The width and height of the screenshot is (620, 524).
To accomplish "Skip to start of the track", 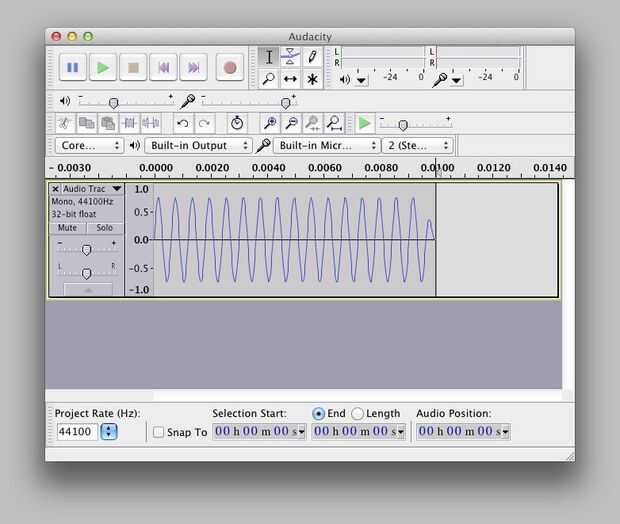I will tap(163, 68).
